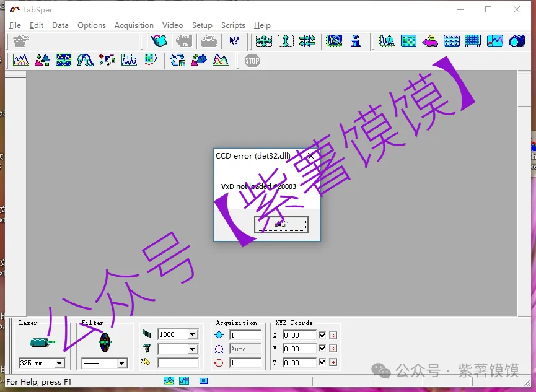
Task: Close the CCD error dialog
Action: pos(311,156)
